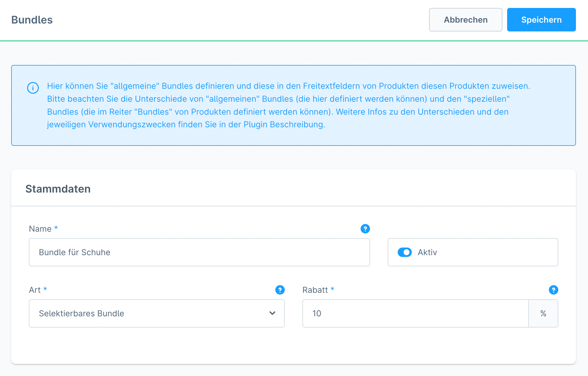588x376 pixels.
Task: Click the Art field label
Action: [x=35, y=290]
